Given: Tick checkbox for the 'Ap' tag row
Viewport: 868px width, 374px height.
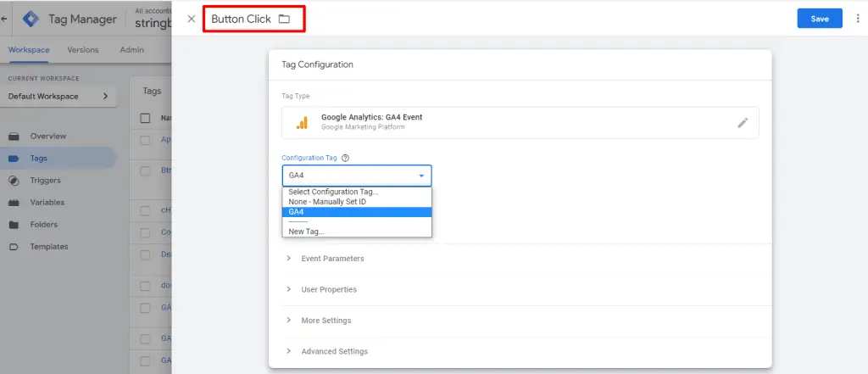Looking at the screenshot, I should point(145,140).
